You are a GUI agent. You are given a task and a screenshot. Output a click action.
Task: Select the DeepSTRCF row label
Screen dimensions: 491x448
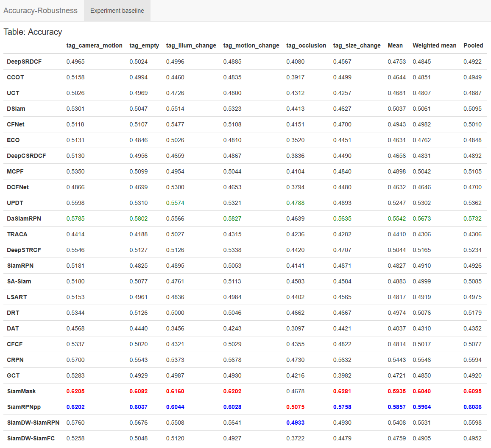[x=24, y=250]
